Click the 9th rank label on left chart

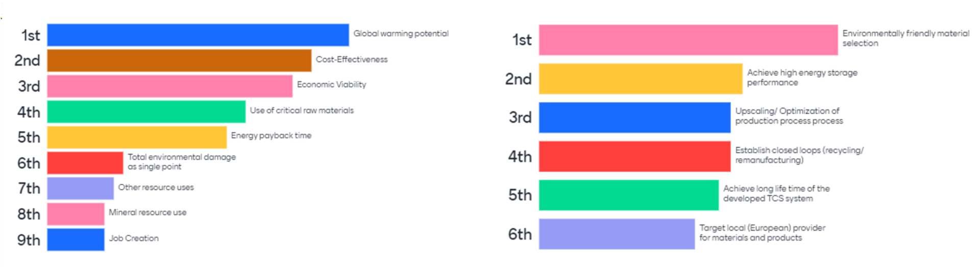coord(29,240)
